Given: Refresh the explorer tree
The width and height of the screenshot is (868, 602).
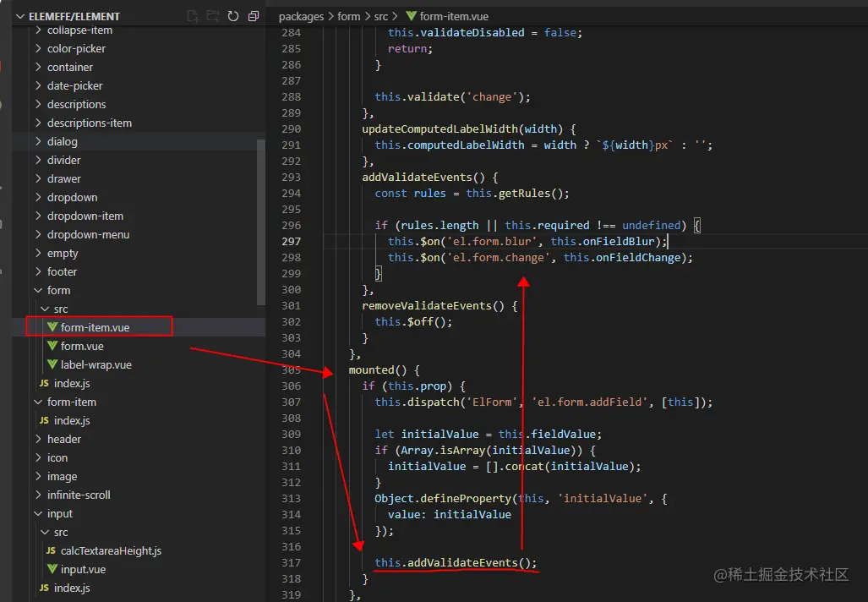Looking at the screenshot, I should tap(233, 16).
